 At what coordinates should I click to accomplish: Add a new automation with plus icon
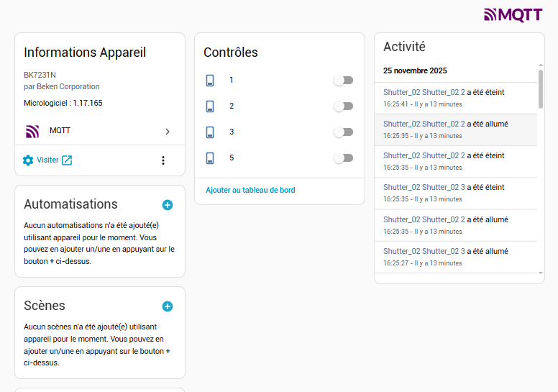click(168, 205)
